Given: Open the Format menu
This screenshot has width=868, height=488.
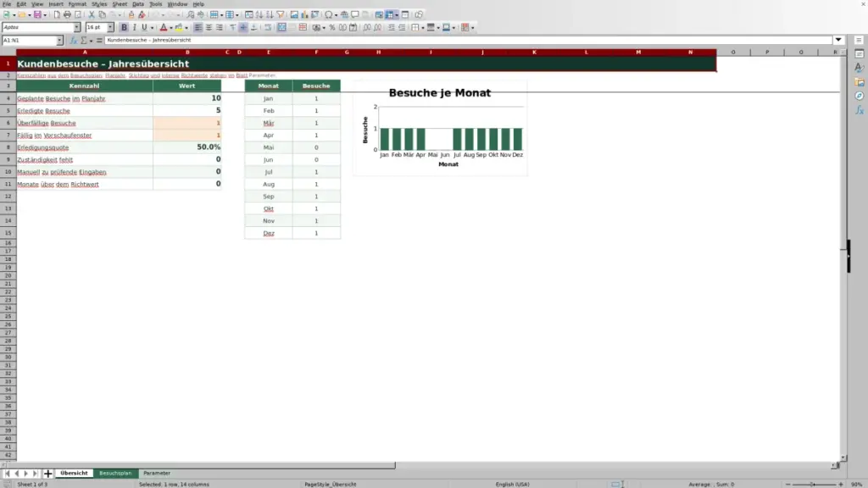Looking at the screenshot, I should click(77, 4).
